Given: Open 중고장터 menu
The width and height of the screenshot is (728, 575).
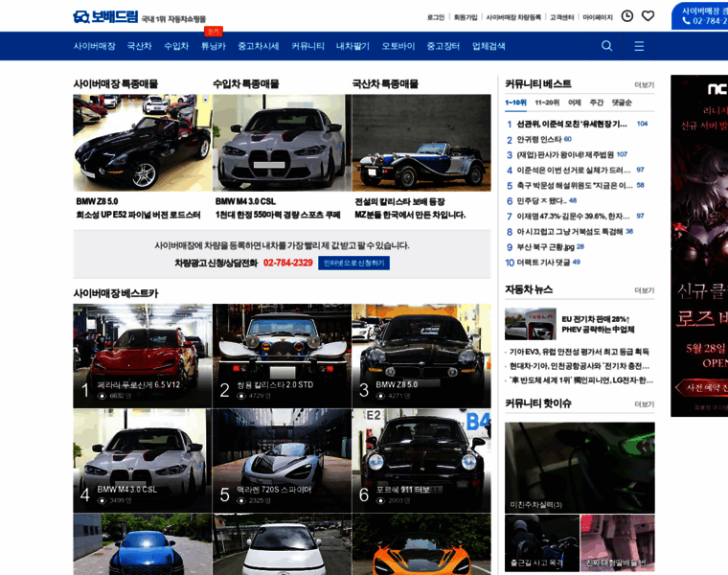Looking at the screenshot, I should click(x=443, y=46).
